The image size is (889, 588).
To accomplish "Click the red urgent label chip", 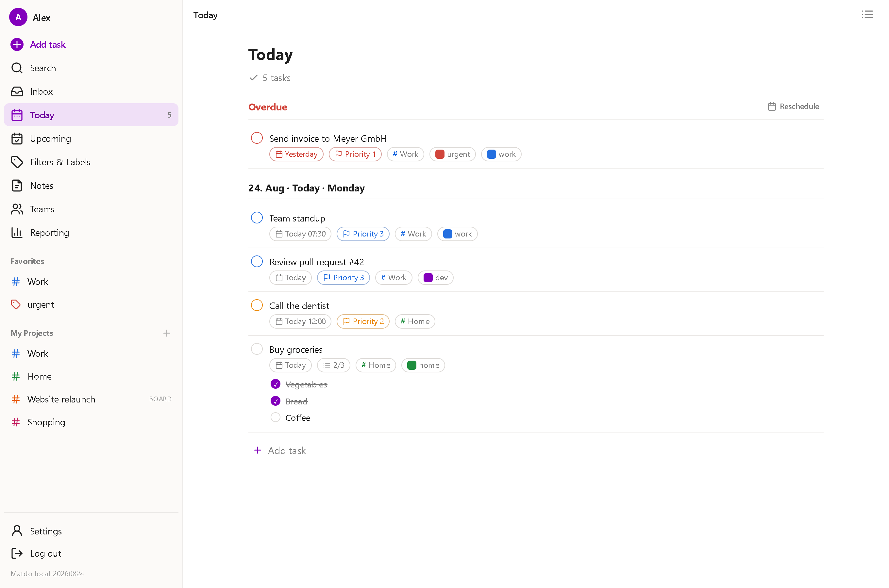I will (x=452, y=154).
